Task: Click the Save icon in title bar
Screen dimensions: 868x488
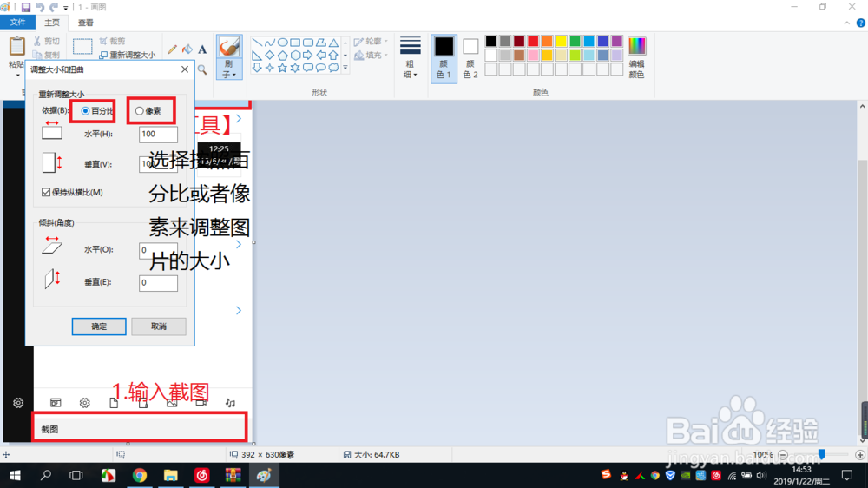Action: tap(25, 7)
